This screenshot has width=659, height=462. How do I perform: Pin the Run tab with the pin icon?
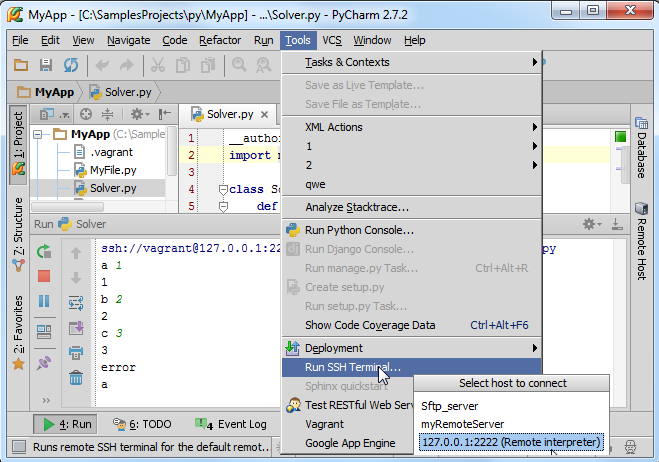tap(44, 363)
